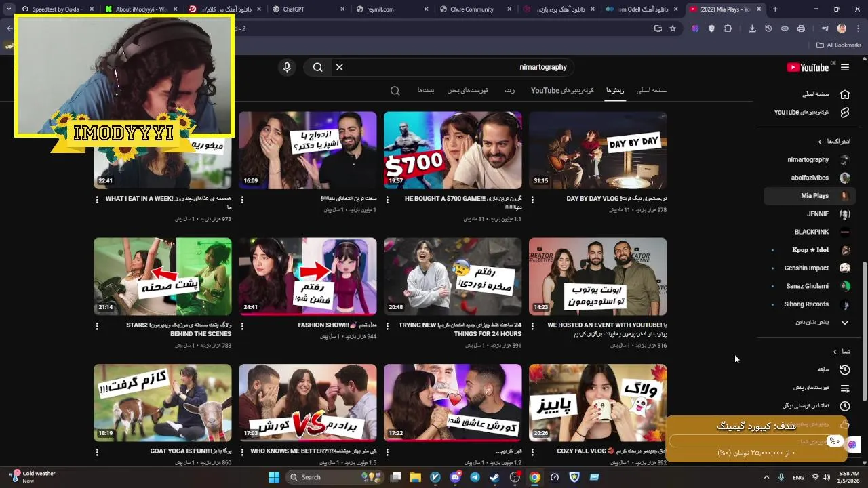Open File Explorer from the taskbar
The image size is (868, 488).
415,477
